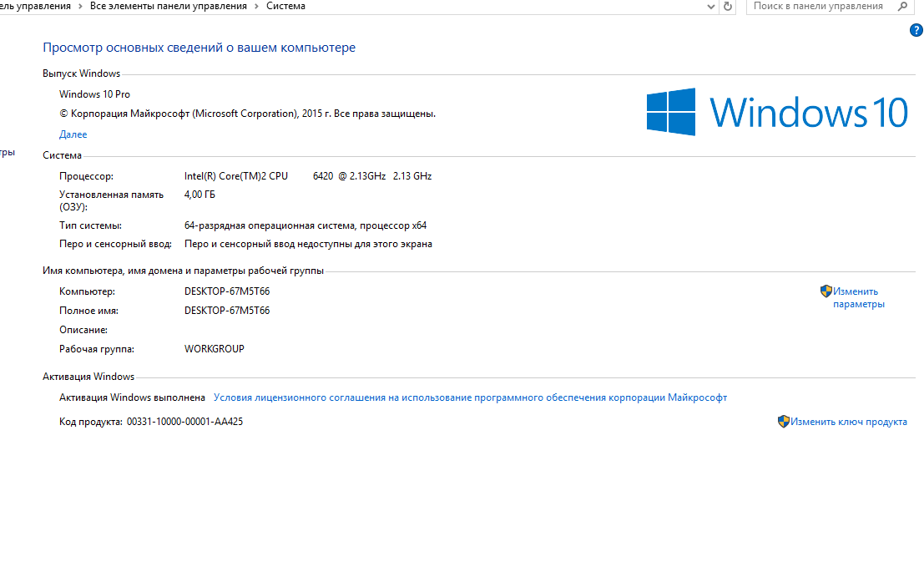The height and width of the screenshot is (567, 924).
Task: Click shield icon beside Изменить параметры
Action: pyautogui.click(x=826, y=291)
